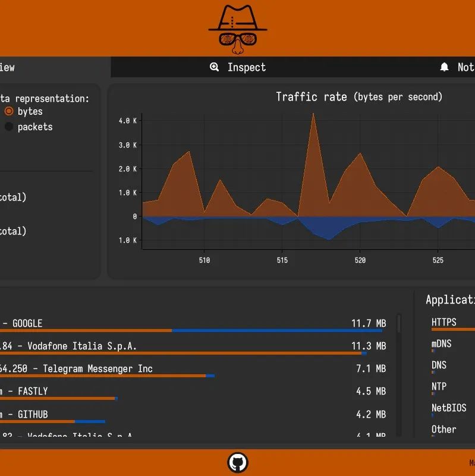Select the Telegram Messenger Inc host row
Image resolution: width=475 pixels, height=476 pixels.
click(193, 371)
